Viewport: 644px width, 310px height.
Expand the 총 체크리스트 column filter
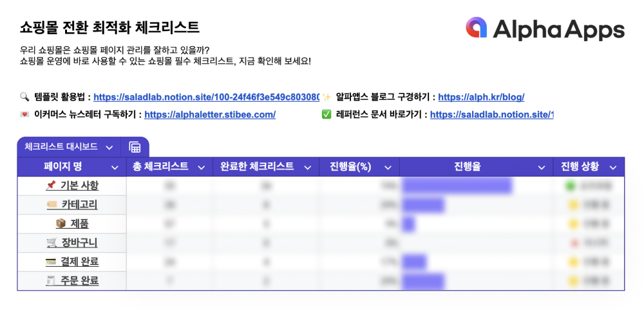point(201,168)
